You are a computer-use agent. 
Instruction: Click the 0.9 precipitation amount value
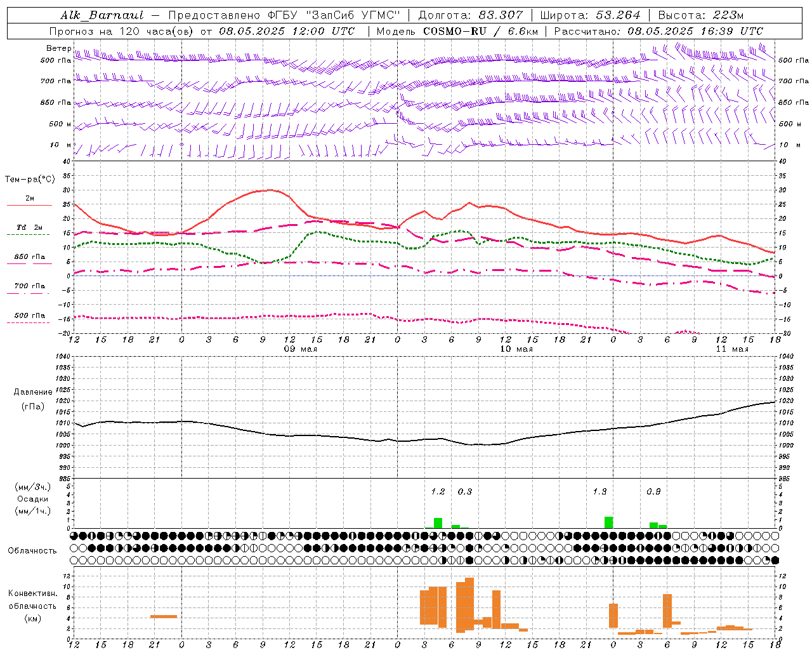[653, 491]
